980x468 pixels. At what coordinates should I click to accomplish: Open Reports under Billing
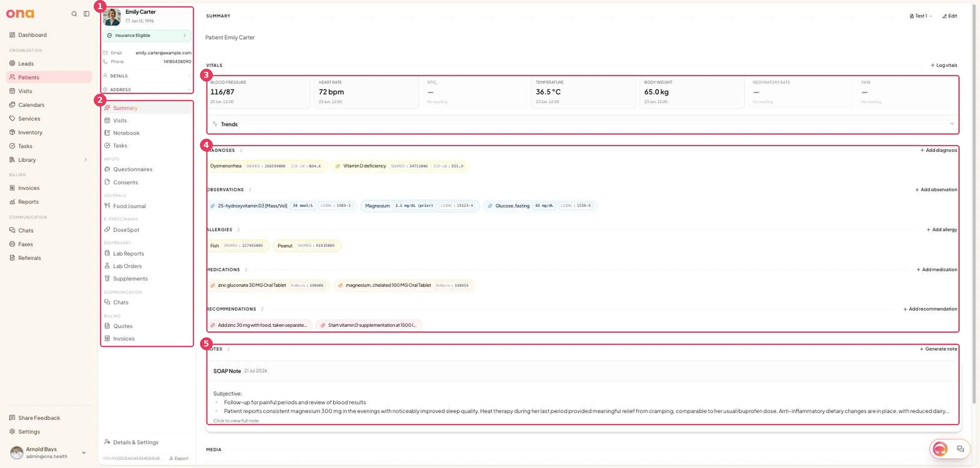coord(49,202)
